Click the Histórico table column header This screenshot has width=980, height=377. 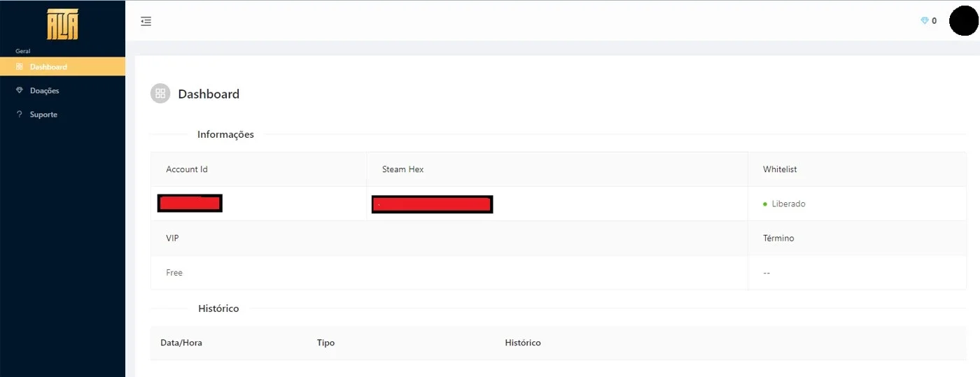pos(523,343)
